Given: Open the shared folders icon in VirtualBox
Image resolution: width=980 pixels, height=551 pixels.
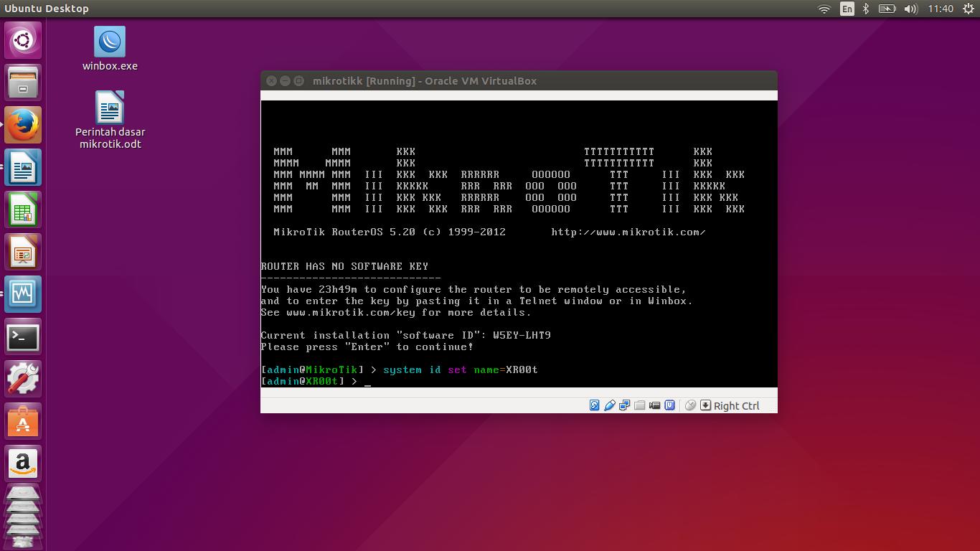Looking at the screenshot, I should (639, 405).
